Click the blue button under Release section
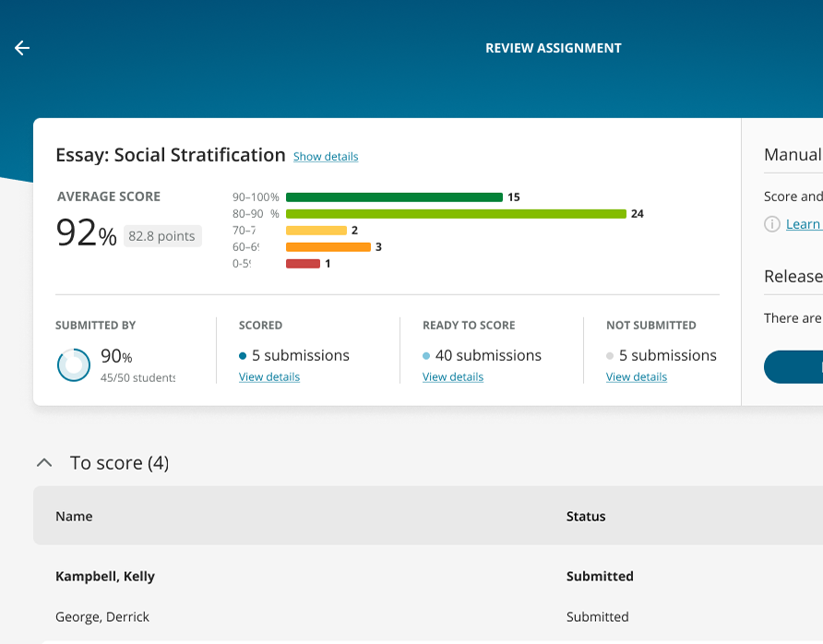The height and width of the screenshot is (644, 823). tap(793, 367)
